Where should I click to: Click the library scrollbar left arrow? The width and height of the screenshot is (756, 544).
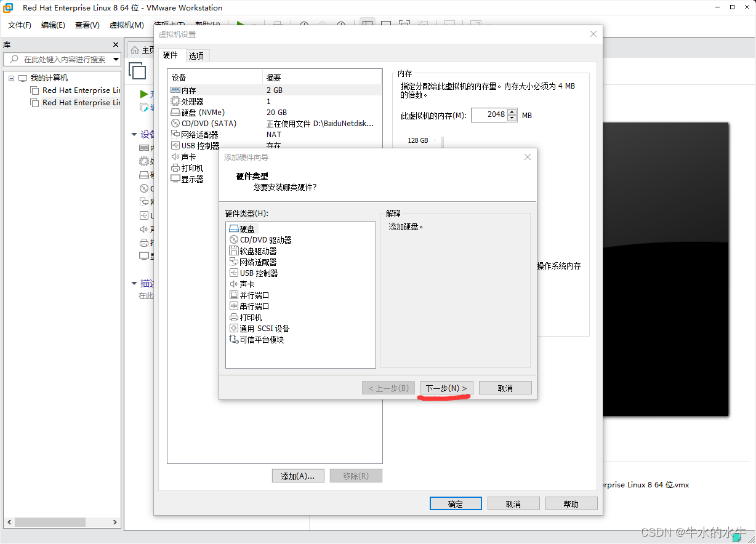point(9,522)
